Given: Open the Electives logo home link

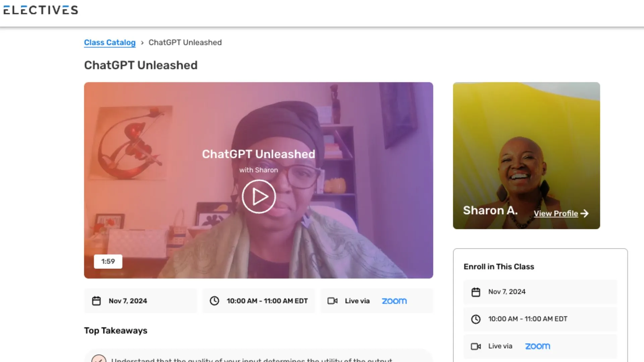Looking at the screenshot, I should [41, 10].
